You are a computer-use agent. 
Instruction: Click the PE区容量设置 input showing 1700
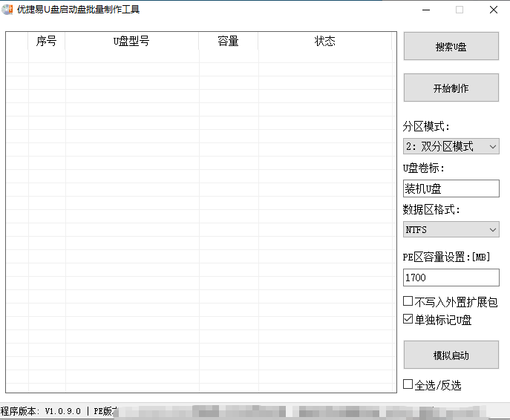[x=451, y=278]
